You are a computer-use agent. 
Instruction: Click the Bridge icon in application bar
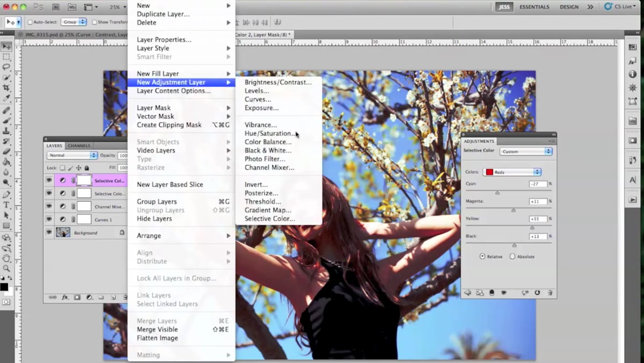point(56,7)
